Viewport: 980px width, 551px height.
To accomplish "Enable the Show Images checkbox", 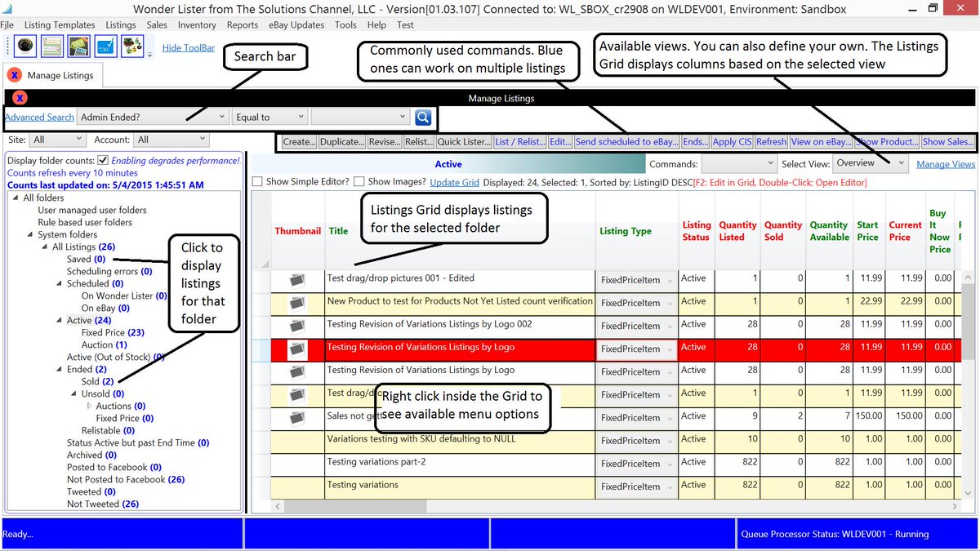I will point(359,182).
